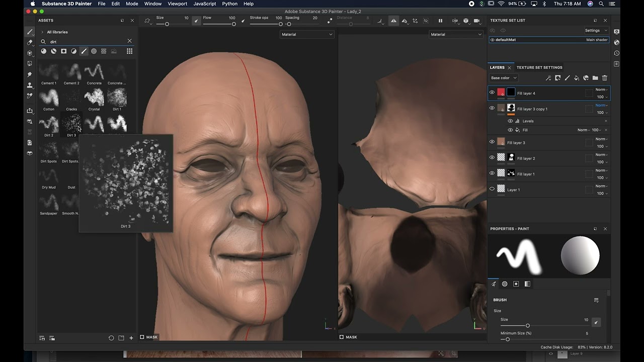
Task: Hide Fill layer 2
Action: 492,157
